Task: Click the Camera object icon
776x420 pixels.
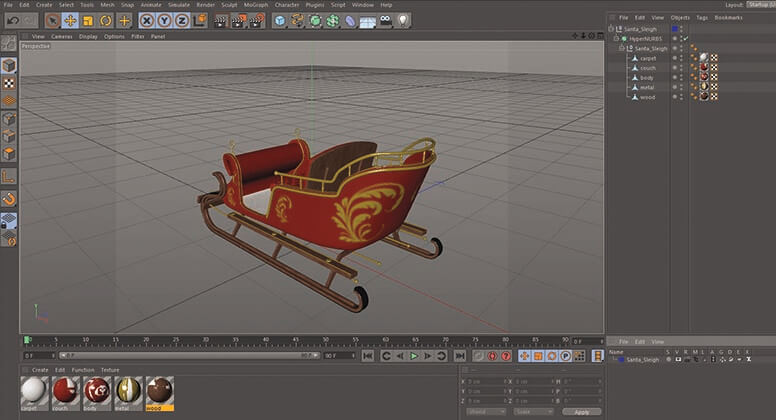Action: tap(386, 20)
